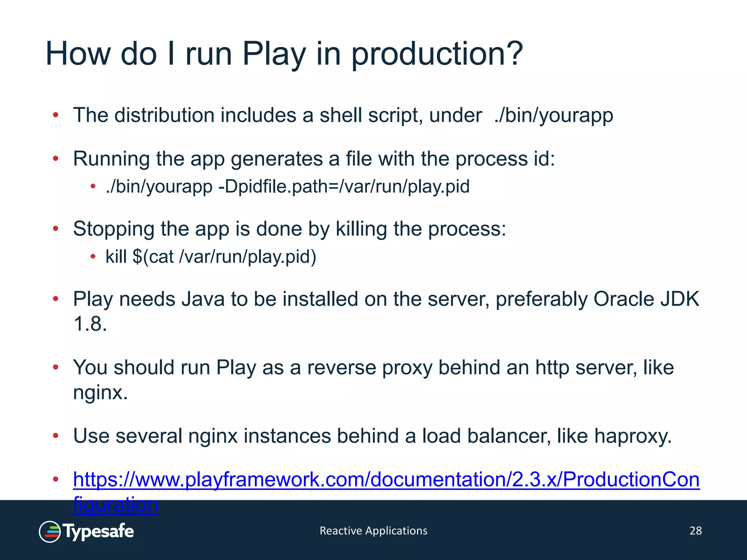Click the red bullet beside 'Use several nginx instances'
Image resolution: width=747 pixels, height=560 pixels.
point(55,436)
